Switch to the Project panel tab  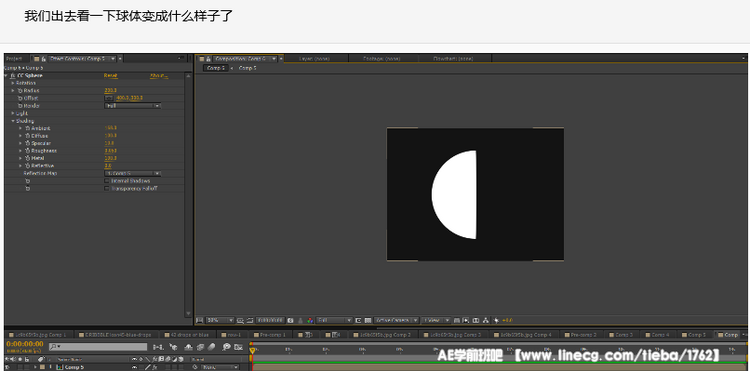click(x=14, y=58)
